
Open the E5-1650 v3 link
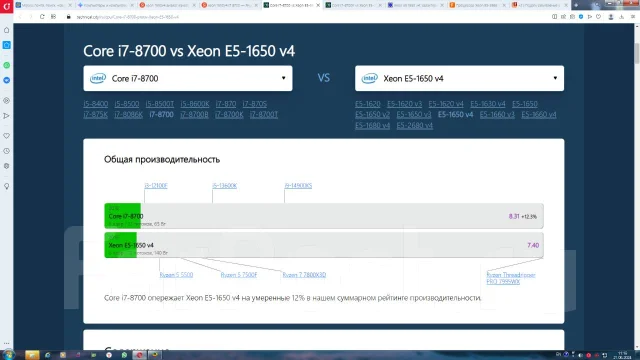(413, 115)
